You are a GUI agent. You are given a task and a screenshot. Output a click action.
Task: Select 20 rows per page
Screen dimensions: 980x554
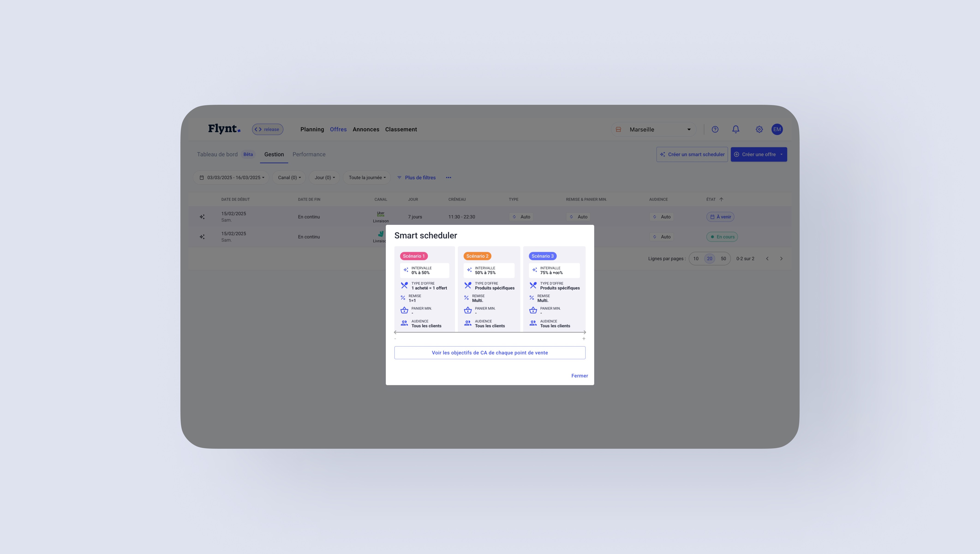pos(710,259)
